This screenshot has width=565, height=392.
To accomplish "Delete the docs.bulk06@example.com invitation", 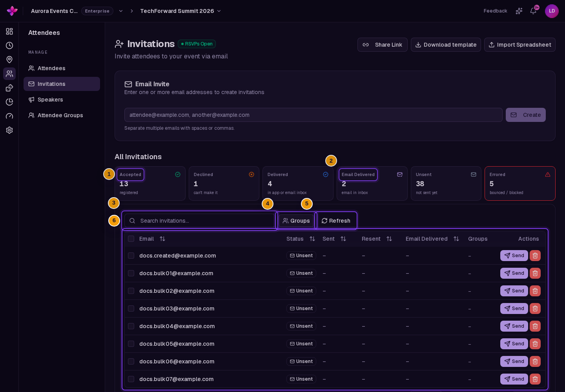I will tap(535, 361).
